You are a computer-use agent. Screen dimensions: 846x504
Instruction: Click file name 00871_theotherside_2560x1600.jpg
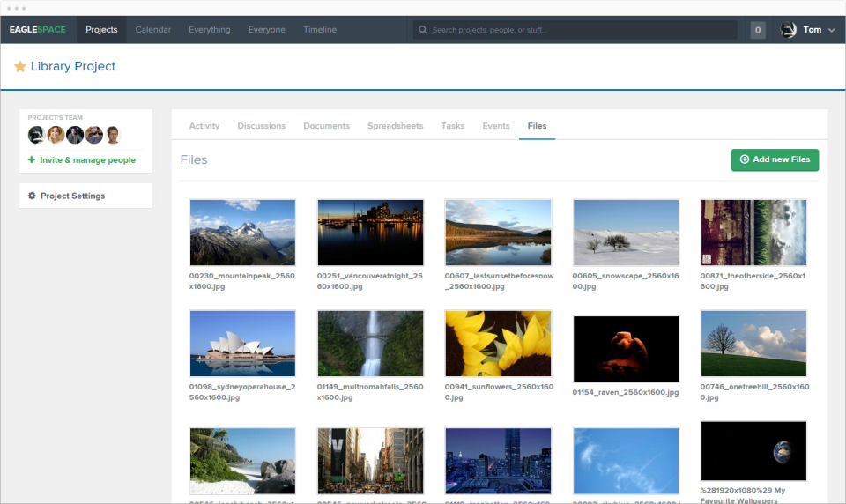pyautogui.click(x=753, y=281)
